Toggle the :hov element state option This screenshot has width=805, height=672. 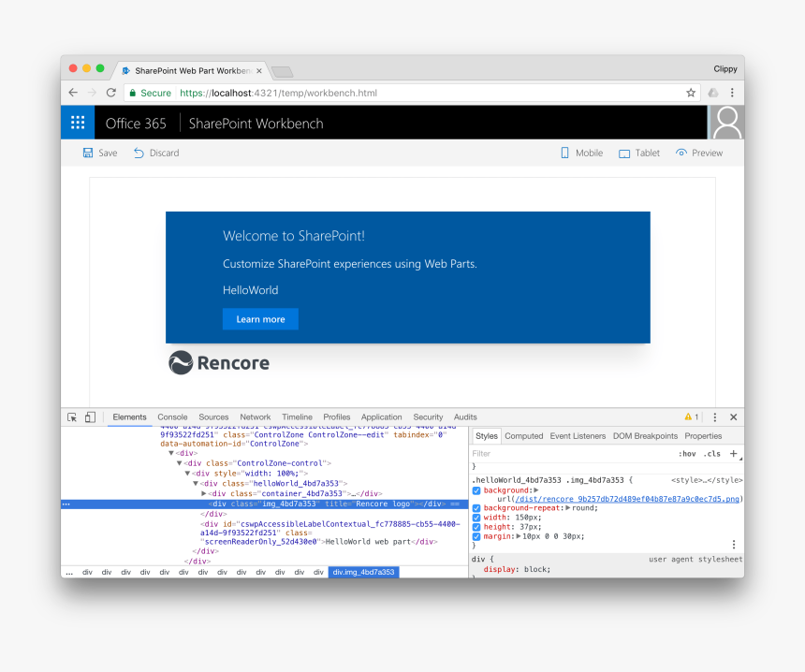(x=687, y=454)
